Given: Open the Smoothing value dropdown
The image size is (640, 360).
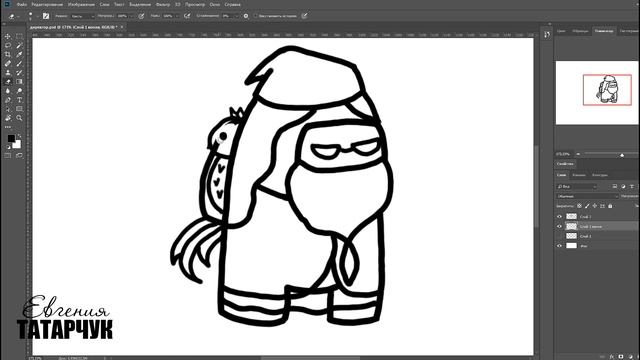Looking at the screenshot, I should tap(236, 16).
